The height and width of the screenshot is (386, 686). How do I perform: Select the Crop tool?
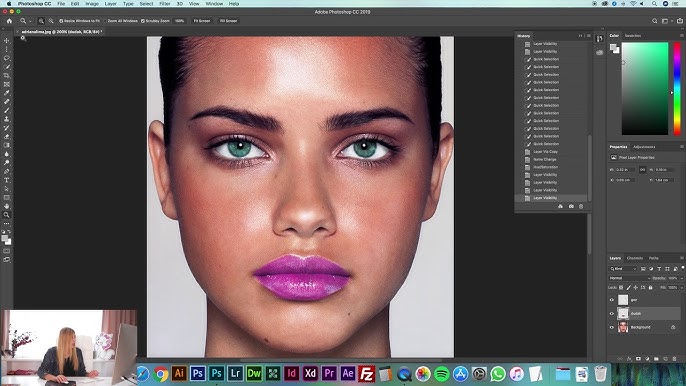point(7,75)
